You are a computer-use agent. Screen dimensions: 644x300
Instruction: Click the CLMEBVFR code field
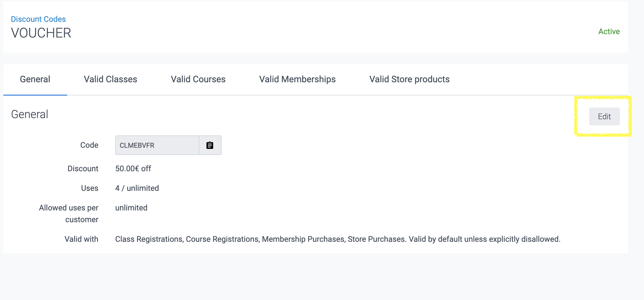tap(157, 145)
